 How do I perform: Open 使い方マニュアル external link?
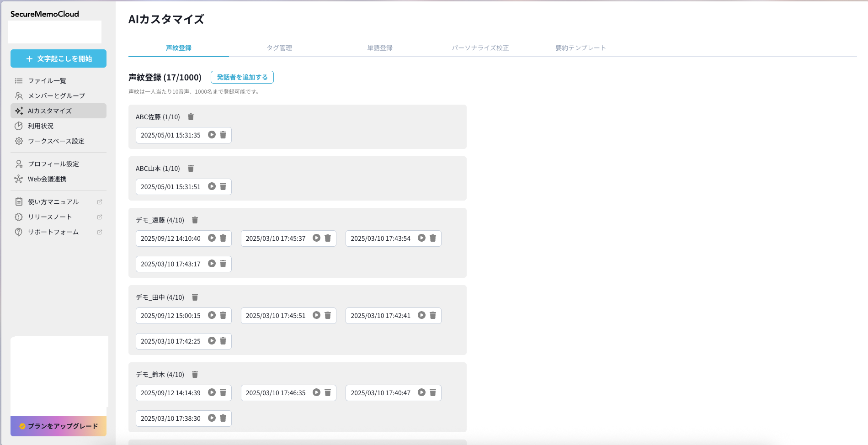(x=53, y=202)
